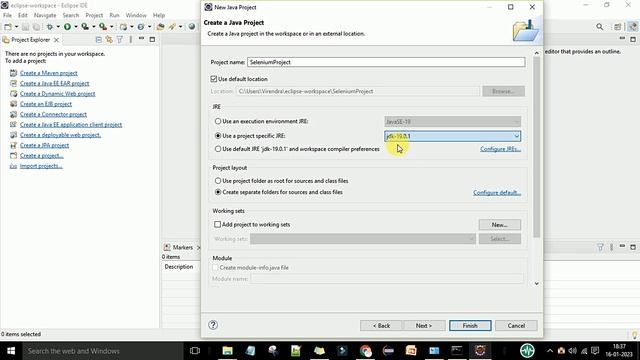This screenshot has width=640, height=360.
Task: Switch to the Project Explorer tab
Action: 31,40
